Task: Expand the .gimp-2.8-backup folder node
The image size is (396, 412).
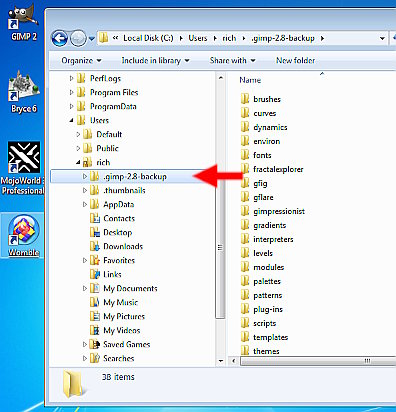Action: coord(85,176)
